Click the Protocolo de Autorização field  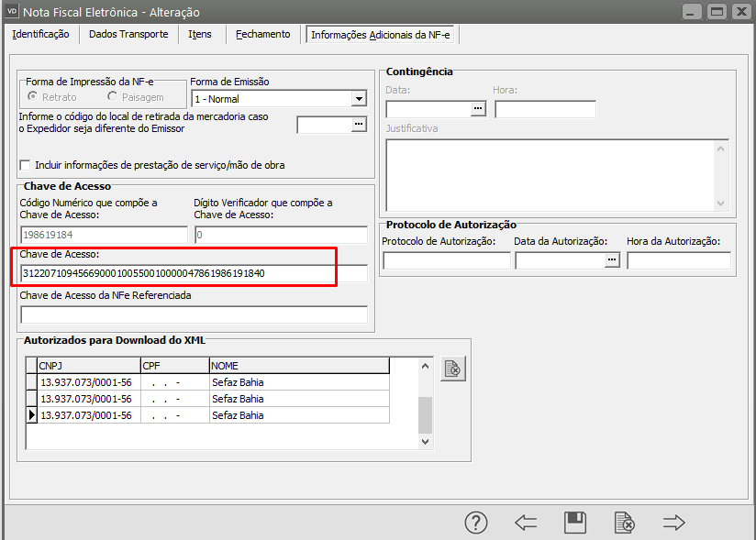445,260
